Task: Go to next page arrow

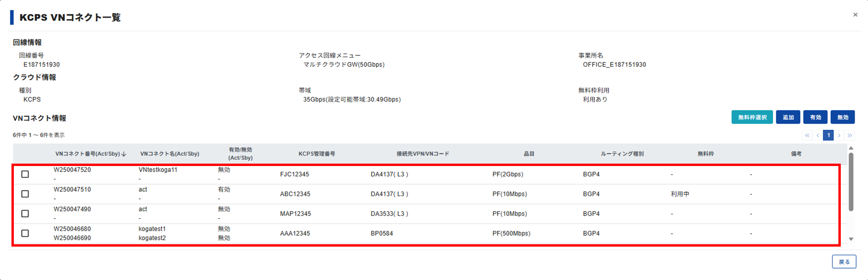Action: pos(839,135)
